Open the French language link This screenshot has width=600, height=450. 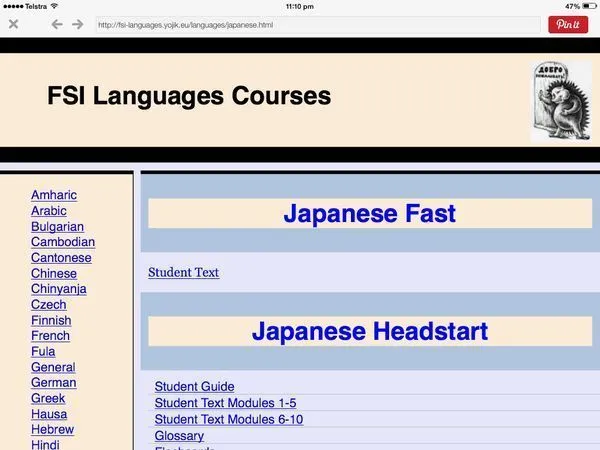coord(51,336)
